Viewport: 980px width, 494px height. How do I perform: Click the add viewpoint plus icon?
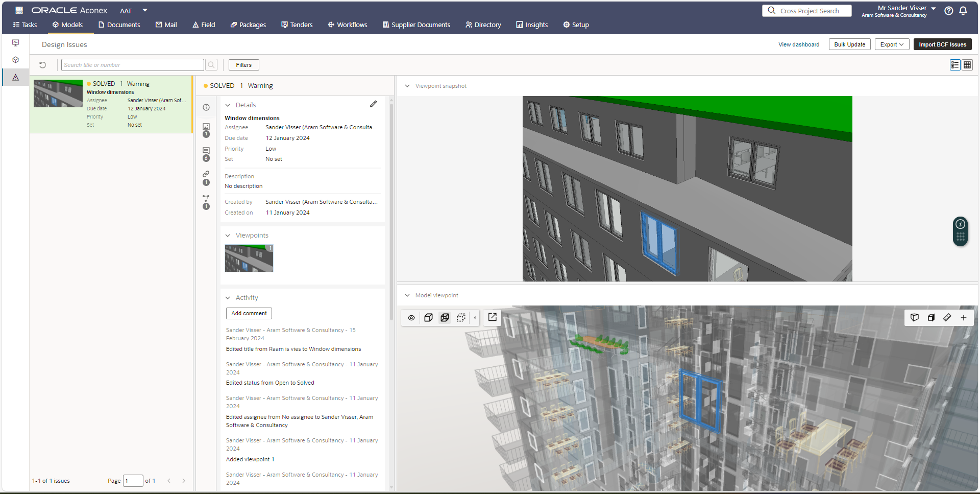coord(964,317)
